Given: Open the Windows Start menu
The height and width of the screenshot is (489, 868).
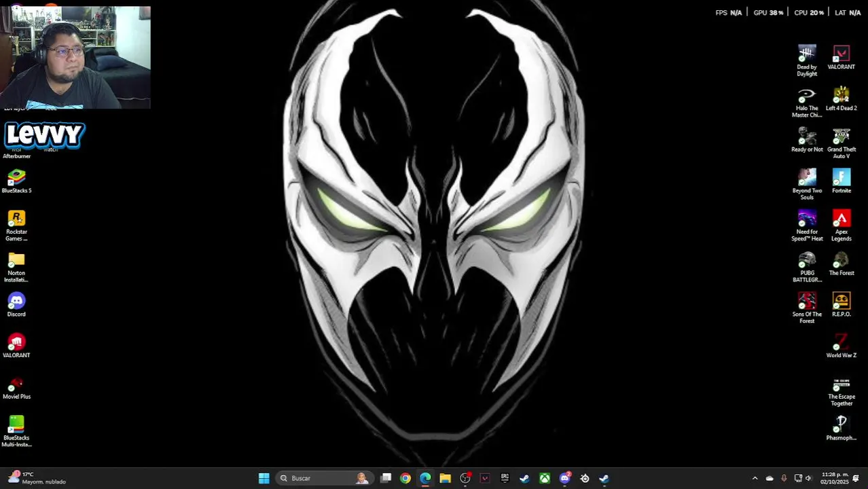Looking at the screenshot, I should (264, 478).
